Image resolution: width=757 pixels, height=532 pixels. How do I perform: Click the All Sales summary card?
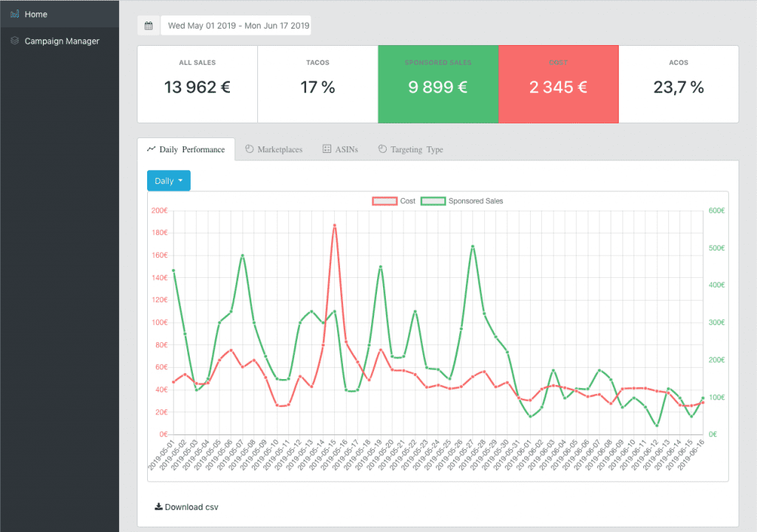click(x=197, y=84)
